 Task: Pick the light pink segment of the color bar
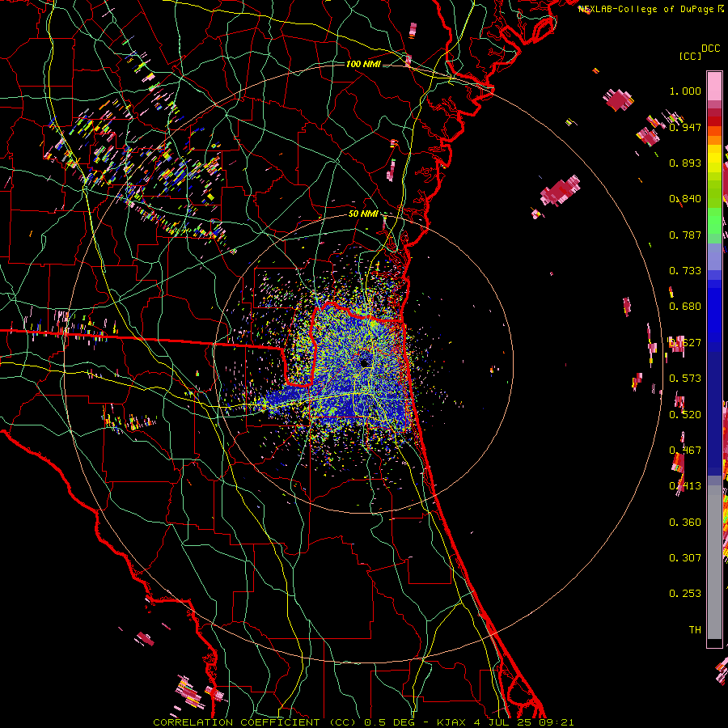pos(714,87)
